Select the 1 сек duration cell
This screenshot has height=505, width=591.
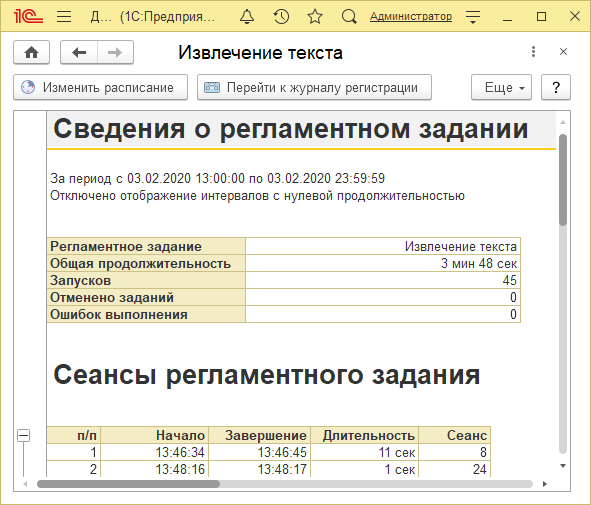(x=364, y=469)
